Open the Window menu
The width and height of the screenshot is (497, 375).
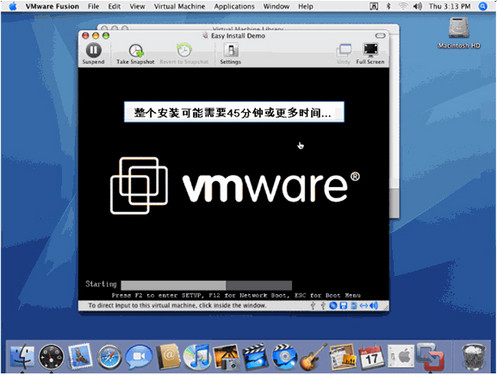[x=276, y=6]
